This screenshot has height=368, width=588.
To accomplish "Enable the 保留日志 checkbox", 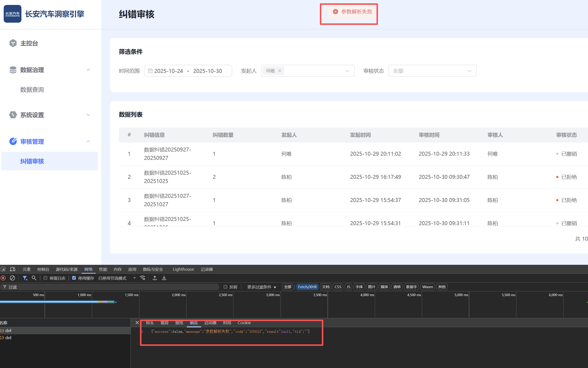I will pos(46,278).
